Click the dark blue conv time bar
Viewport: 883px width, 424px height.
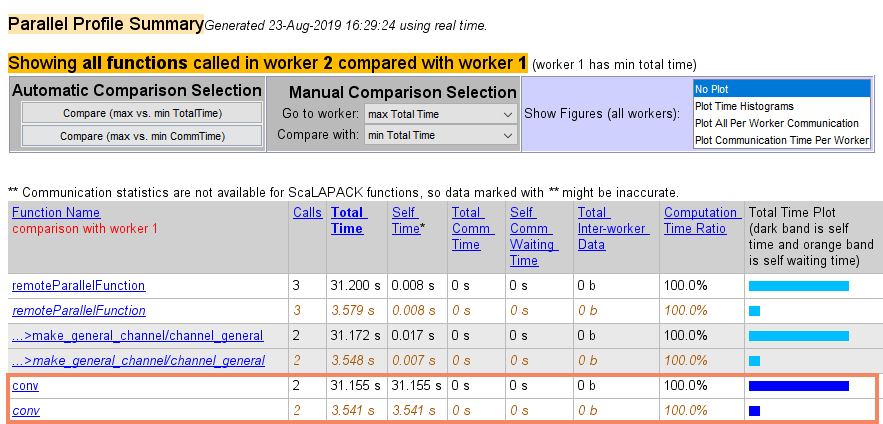pos(798,386)
